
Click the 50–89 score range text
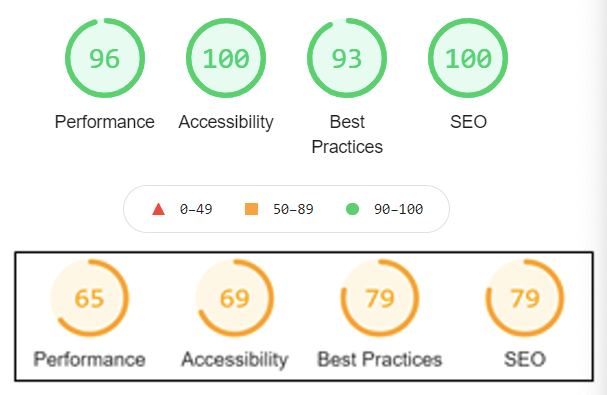(x=293, y=210)
